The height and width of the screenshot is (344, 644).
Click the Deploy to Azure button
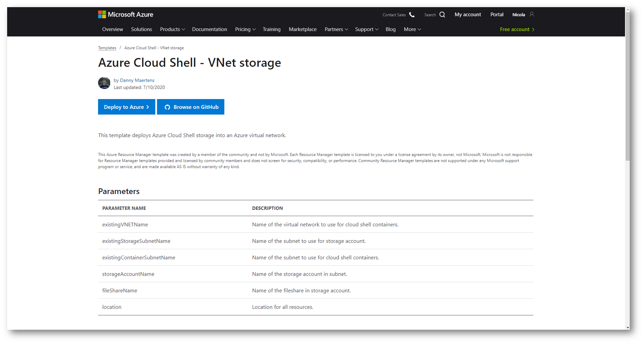[126, 107]
